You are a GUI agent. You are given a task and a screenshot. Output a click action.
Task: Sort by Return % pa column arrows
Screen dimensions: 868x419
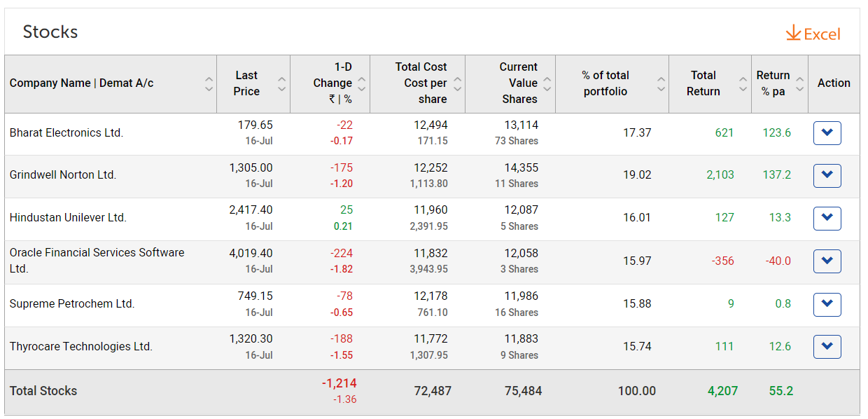tap(800, 84)
